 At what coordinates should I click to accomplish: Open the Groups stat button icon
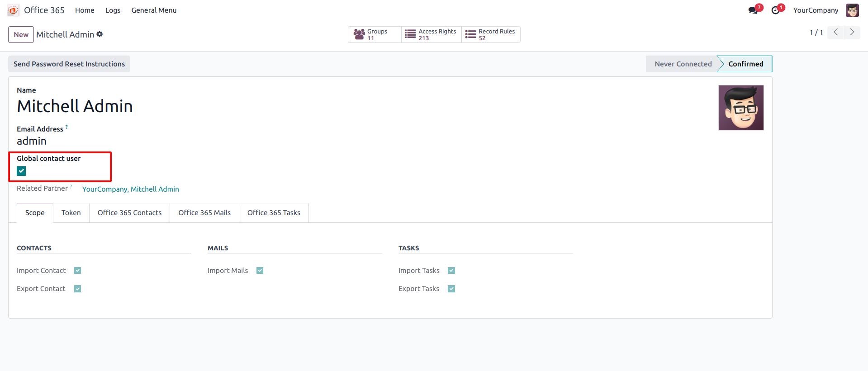(359, 34)
